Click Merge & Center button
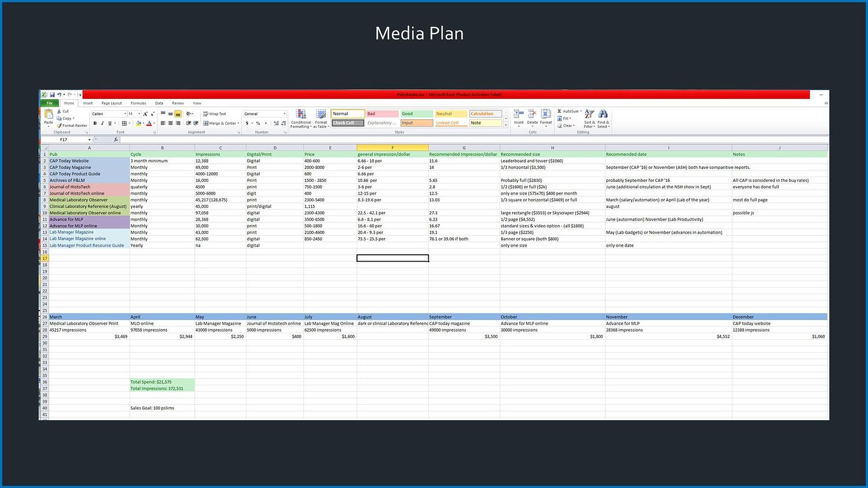This screenshot has width=868, height=488. tap(220, 123)
